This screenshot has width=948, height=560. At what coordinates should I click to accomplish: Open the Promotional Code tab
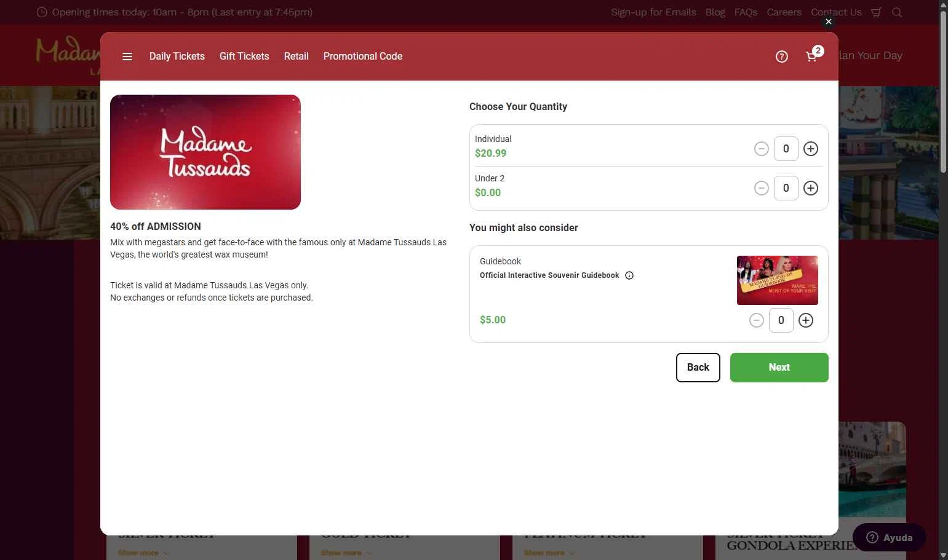363,57
